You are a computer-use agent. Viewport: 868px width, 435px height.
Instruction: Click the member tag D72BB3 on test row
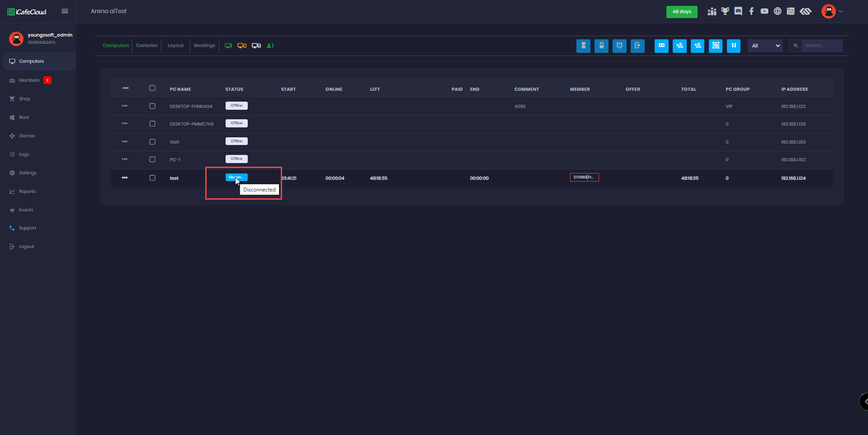point(584,177)
